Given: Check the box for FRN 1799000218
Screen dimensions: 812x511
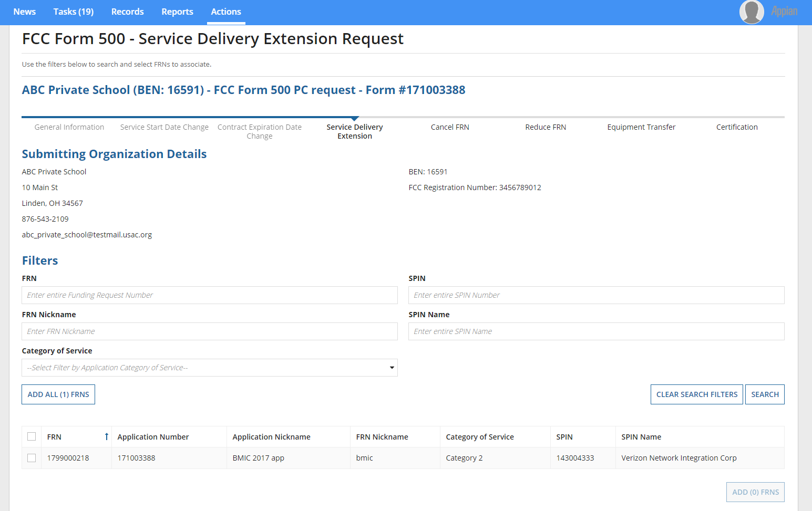Looking at the screenshot, I should [x=32, y=458].
